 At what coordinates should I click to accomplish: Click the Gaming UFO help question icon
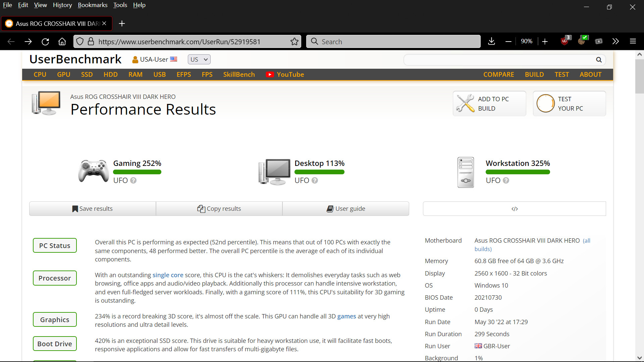point(133,180)
